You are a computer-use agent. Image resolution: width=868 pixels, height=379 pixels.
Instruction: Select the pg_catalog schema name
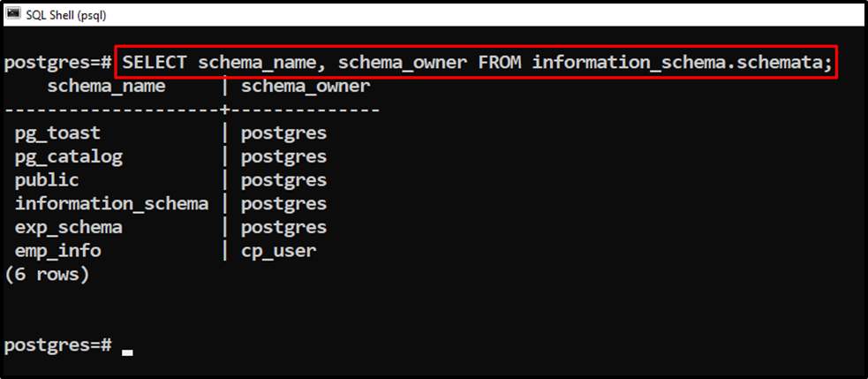tap(68, 157)
